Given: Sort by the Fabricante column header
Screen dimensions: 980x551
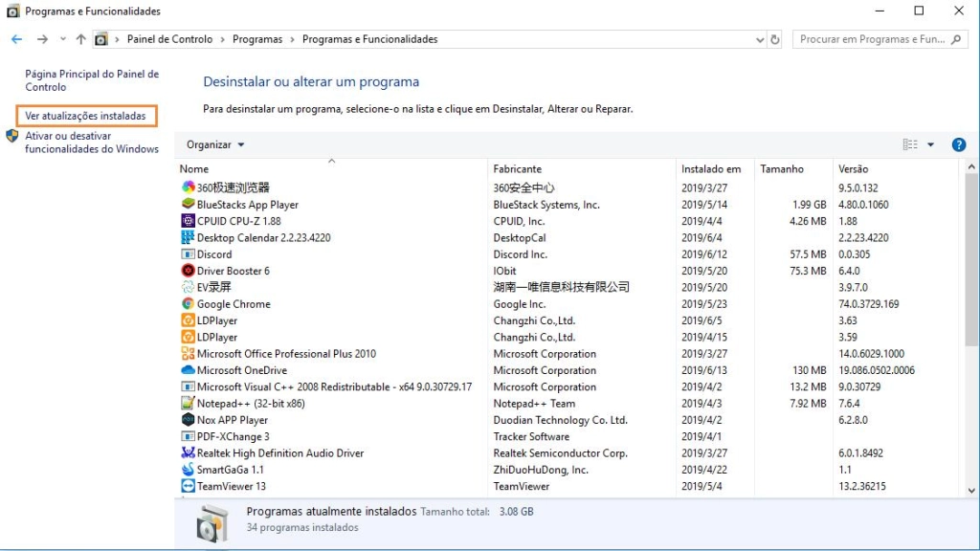Looking at the screenshot, I should [x=581, y=168].
